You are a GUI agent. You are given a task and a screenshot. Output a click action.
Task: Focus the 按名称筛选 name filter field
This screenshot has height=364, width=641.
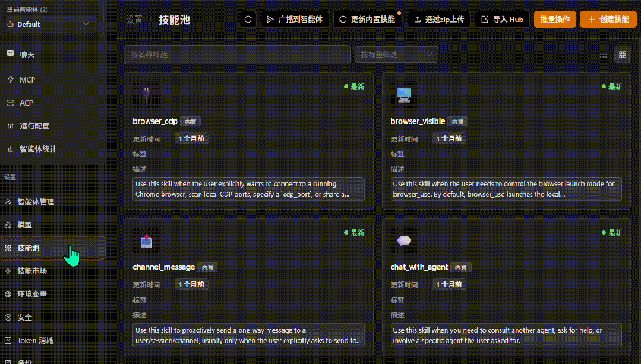[x=236, y=55]
